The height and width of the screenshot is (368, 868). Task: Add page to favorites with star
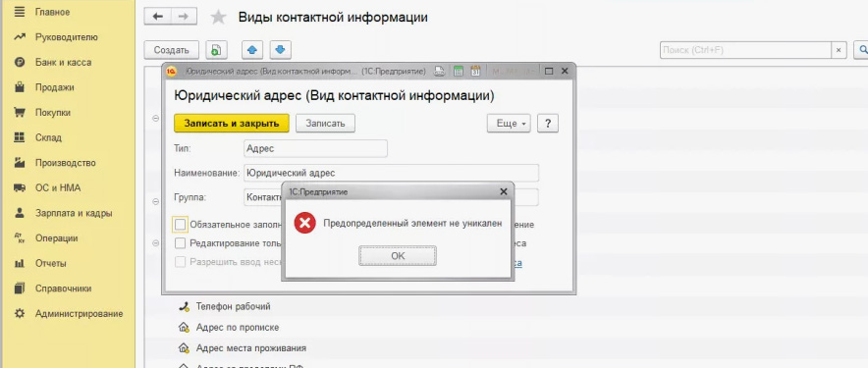click(x=219, y=17)
